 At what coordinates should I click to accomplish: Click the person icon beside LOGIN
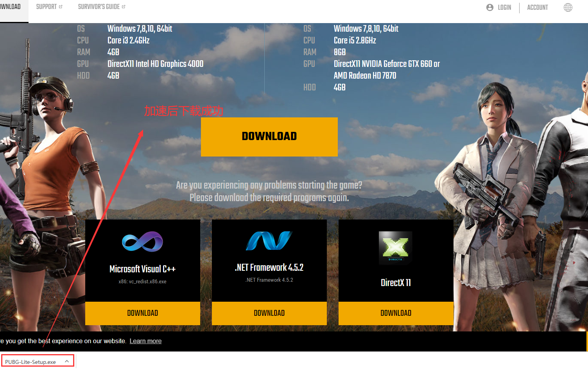point(489,7)
